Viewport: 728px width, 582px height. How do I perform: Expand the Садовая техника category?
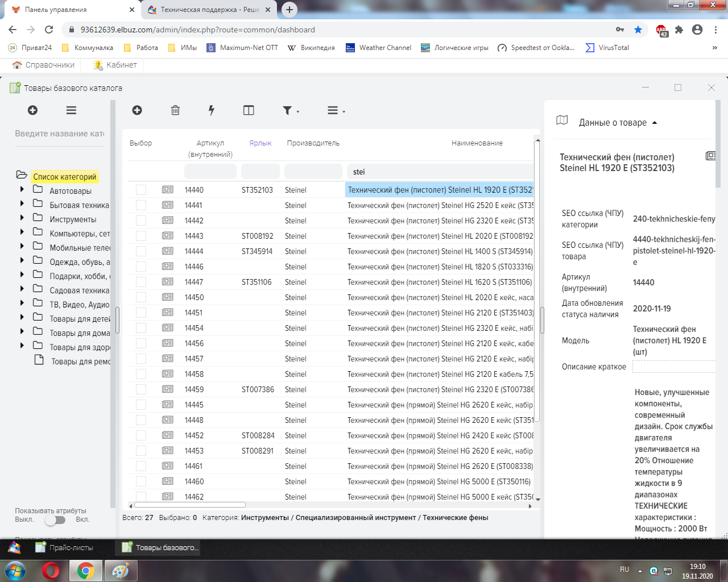coord(22,289)
